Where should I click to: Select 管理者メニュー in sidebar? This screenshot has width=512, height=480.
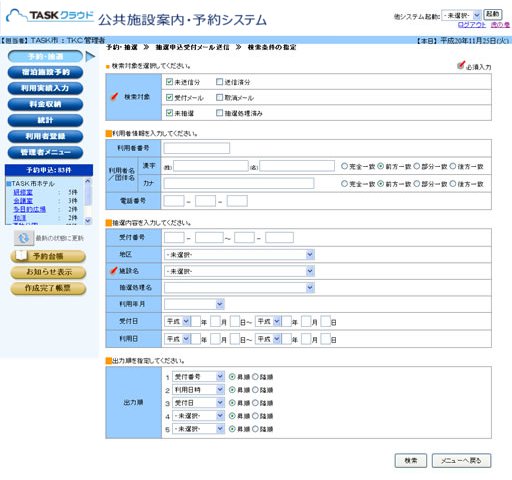click(45, 152)
